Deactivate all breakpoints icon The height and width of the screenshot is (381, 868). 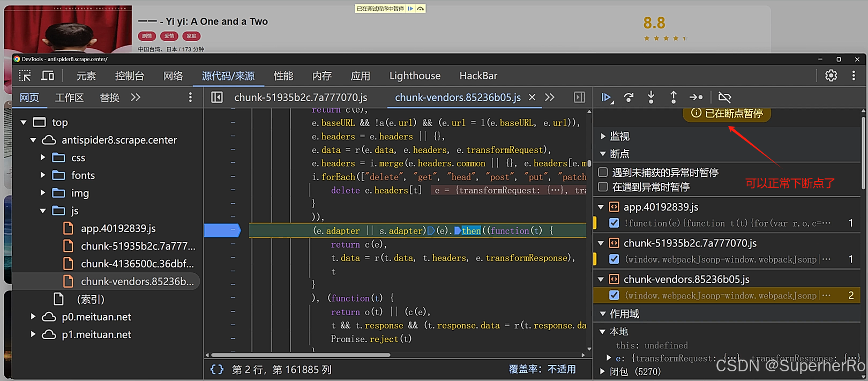[724, 97]
